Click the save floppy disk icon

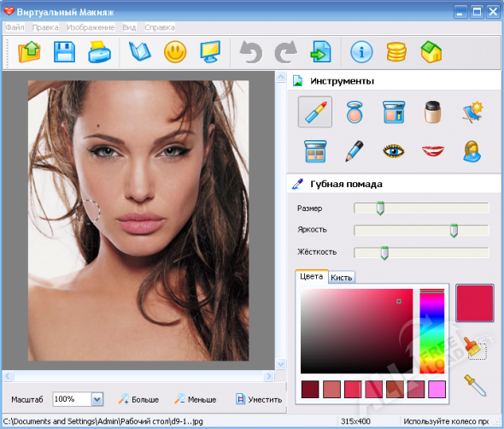tap(64, 51)
